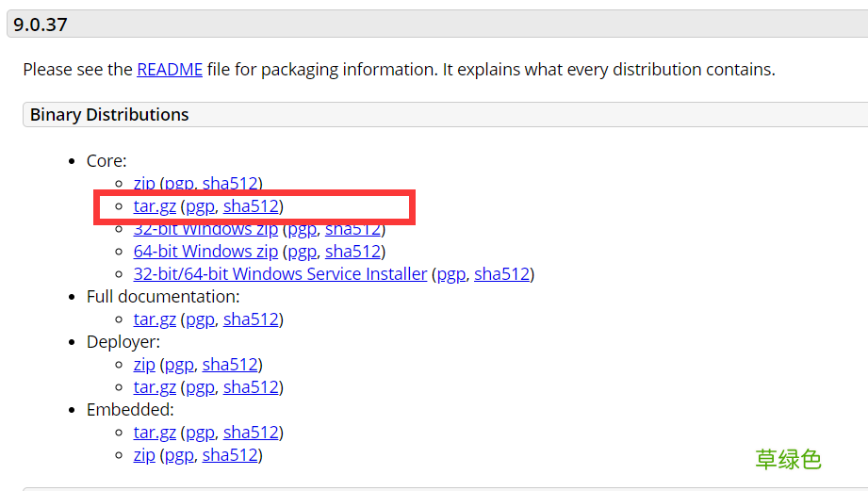
Task: Open pgp signature for Core tar.gz
Action: (x=200, y=206)
